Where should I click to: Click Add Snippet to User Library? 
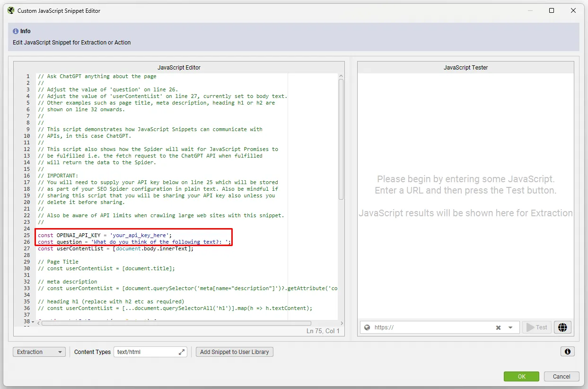234,352
